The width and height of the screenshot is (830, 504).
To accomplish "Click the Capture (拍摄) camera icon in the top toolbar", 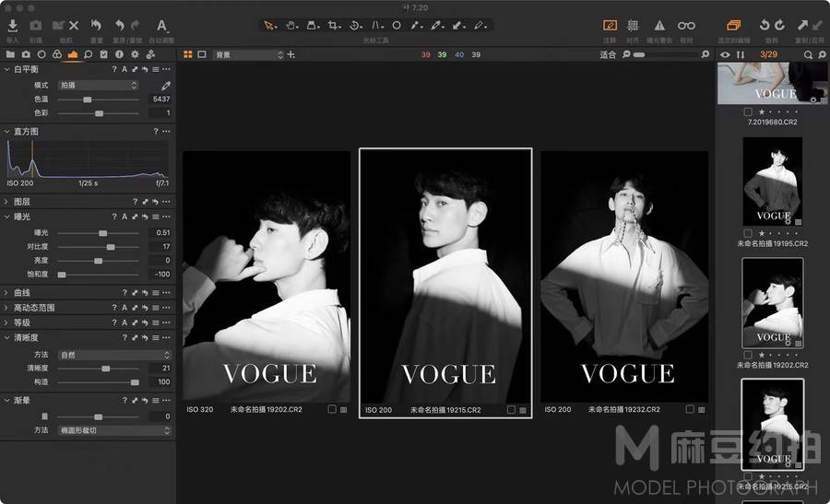I will (35, 26).
